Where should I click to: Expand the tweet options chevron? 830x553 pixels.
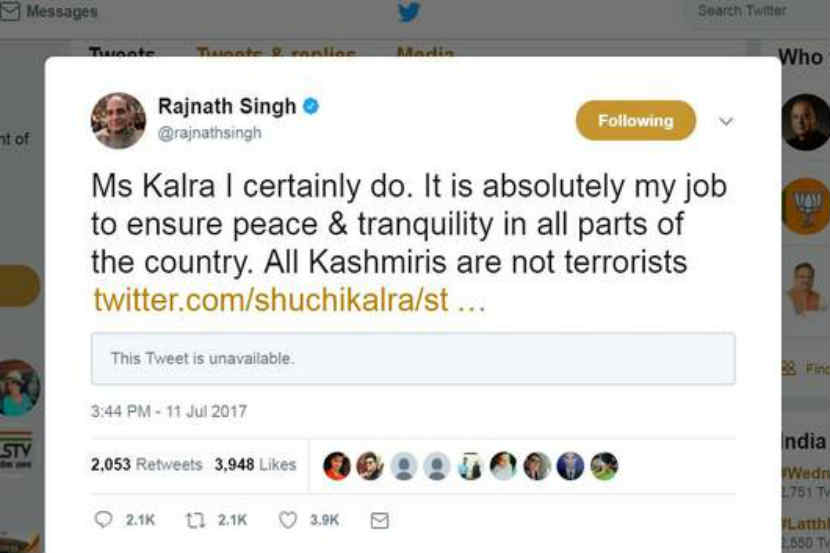coord(726,122)
